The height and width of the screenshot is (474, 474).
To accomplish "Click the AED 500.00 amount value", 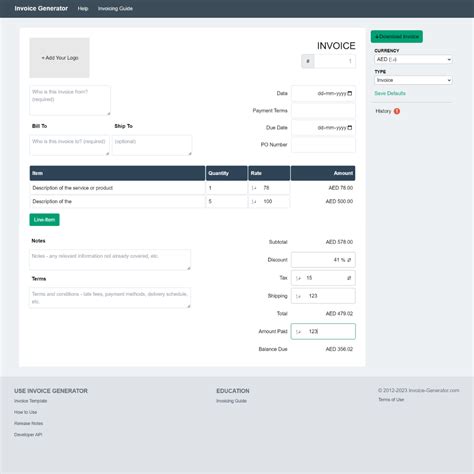I will coord(339,201).
